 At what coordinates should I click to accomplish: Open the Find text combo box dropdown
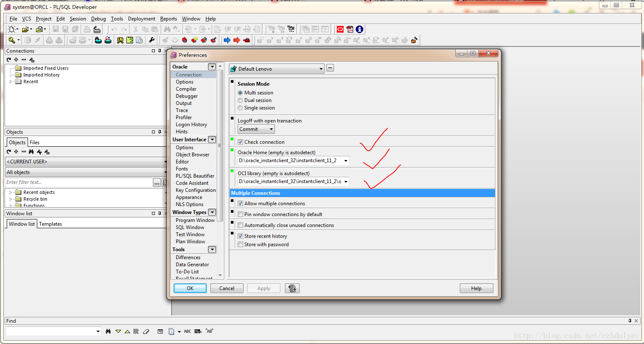point(98,331)
